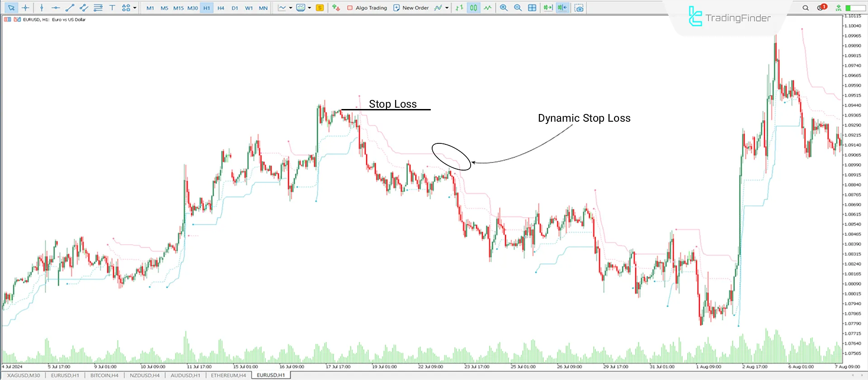This screenshot has width=868, height=380.
Task: Select the cursor arrow tool
Action: click(x=11, y=8)
